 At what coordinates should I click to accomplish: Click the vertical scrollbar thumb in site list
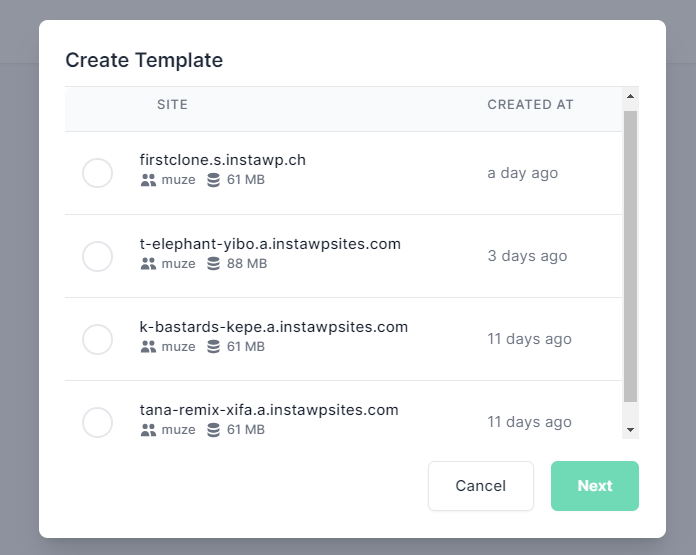coord(630,256)
